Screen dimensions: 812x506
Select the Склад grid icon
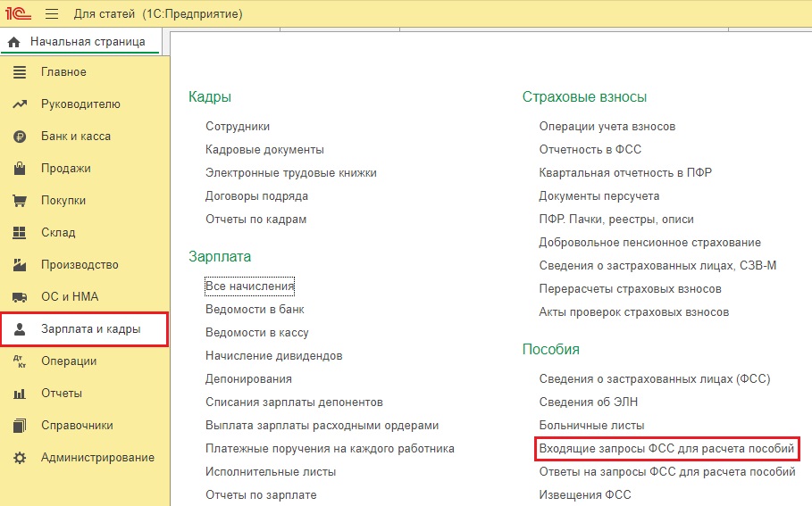click(19, 233)
